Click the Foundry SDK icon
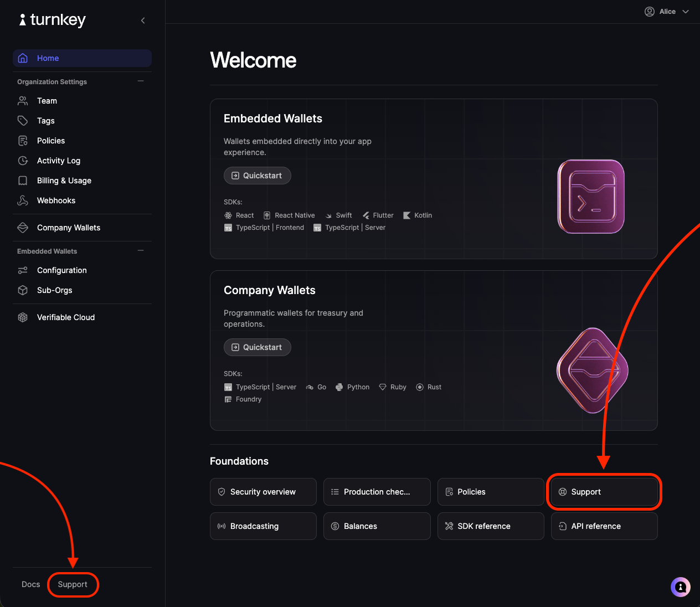The image size is (700, 607). (228, 399)
